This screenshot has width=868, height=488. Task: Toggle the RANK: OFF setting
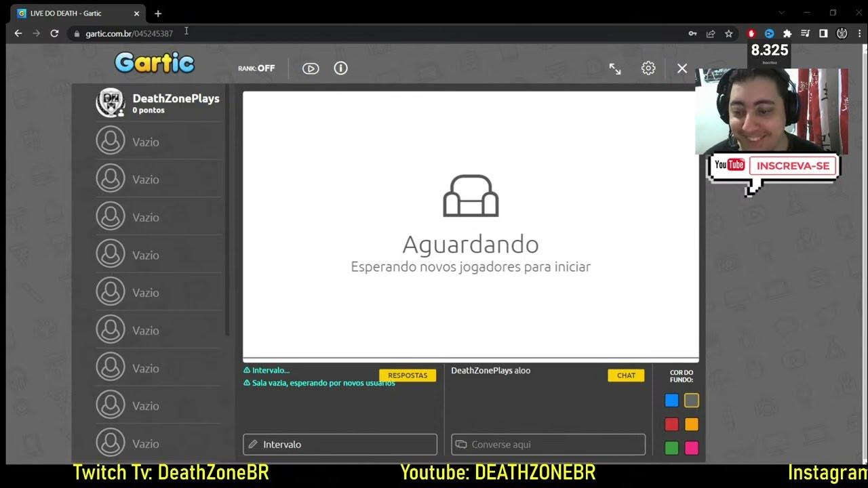point(256,68)
